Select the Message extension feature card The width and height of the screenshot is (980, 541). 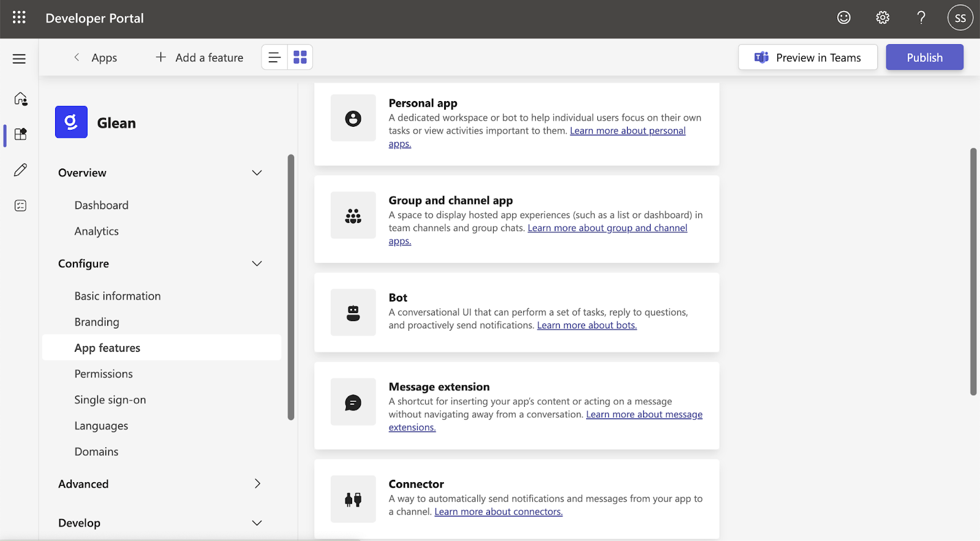pos(516,406)
